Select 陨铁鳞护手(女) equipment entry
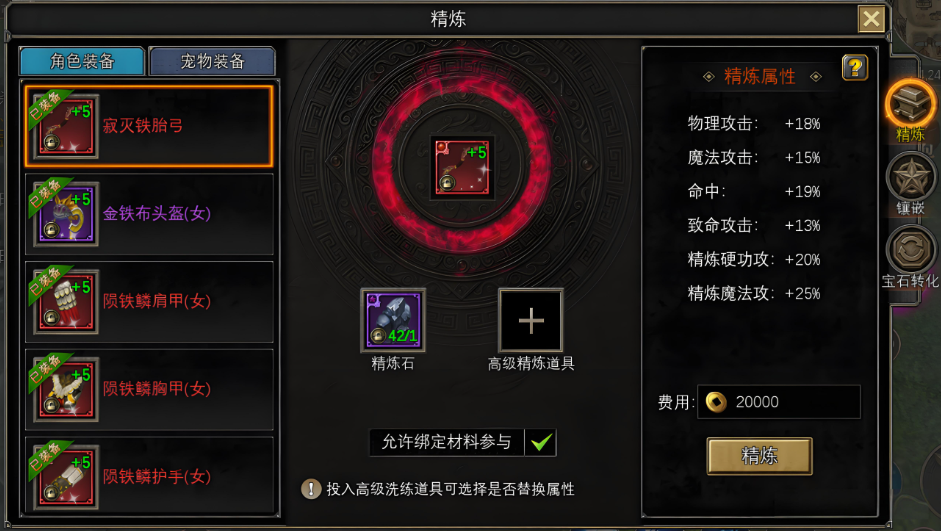The image size is (941, 531). tap(149, 476)
